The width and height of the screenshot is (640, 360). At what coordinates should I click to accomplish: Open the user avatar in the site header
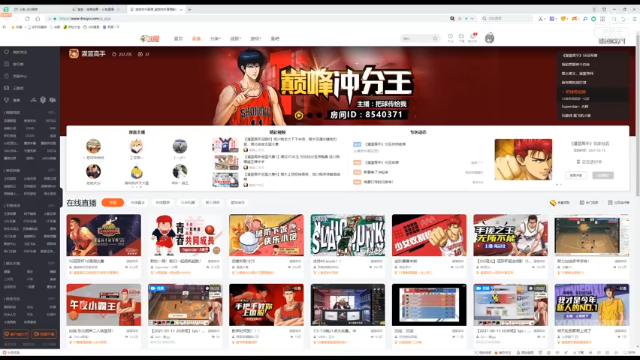click(x=489, y=38)
